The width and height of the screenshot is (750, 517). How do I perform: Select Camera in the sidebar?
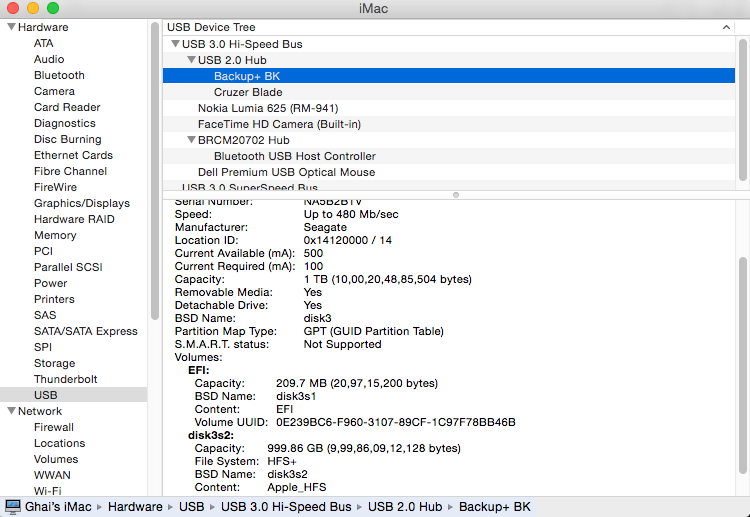pos(54,91)
